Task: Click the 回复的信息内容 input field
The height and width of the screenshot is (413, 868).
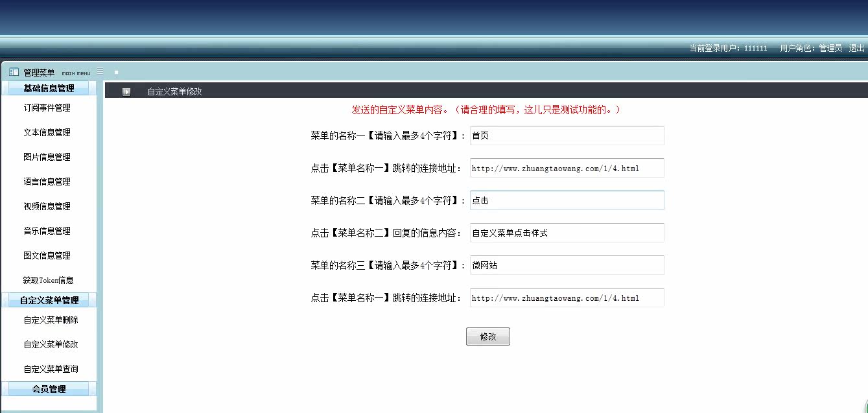Action: pos(567,233)
